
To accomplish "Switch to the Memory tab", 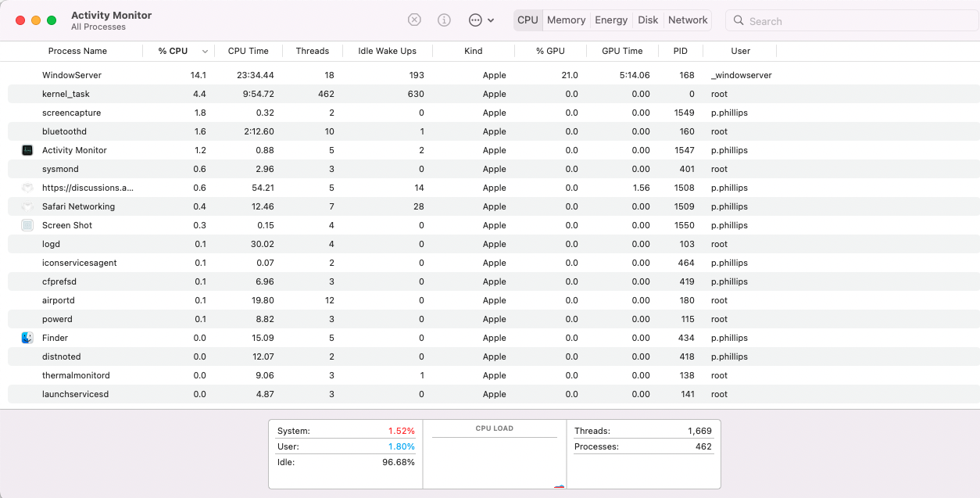I will point(567,20).
